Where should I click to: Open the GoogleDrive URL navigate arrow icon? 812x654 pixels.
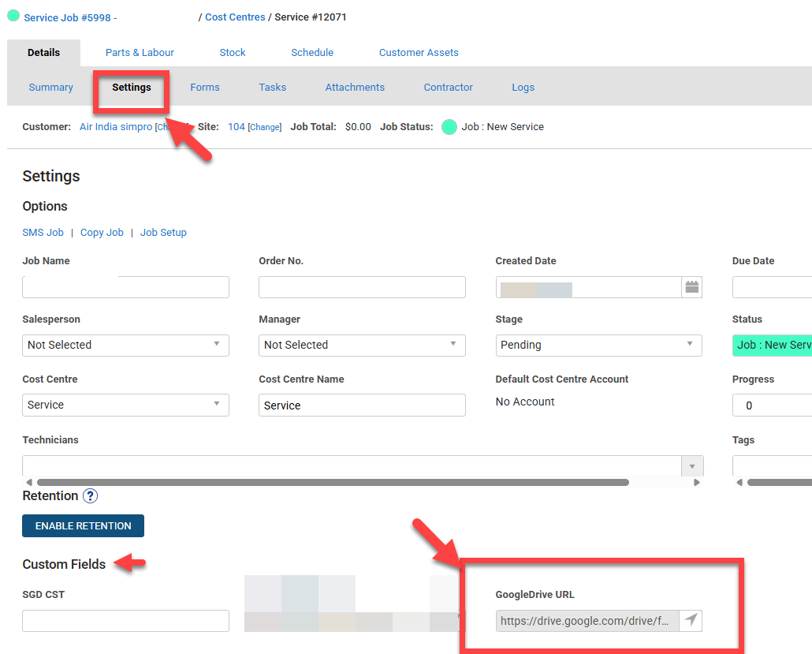click(x=691, y=621)
